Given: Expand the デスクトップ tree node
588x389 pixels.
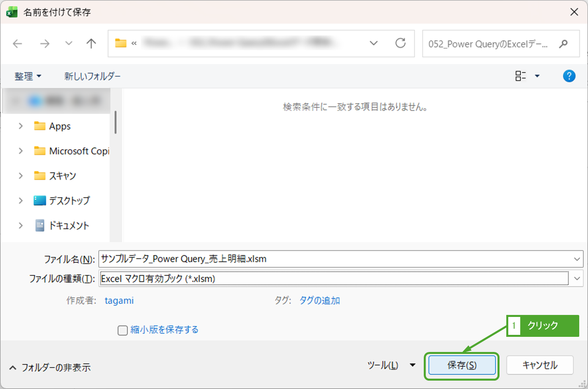Looking at the screenshot, I should [21, 201].
